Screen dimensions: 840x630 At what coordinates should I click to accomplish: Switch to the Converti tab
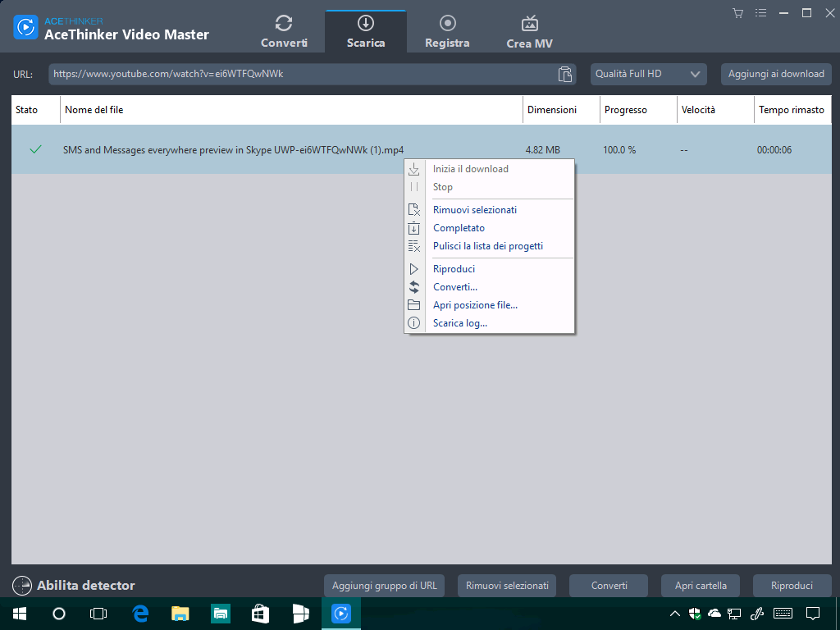[284, 32]
